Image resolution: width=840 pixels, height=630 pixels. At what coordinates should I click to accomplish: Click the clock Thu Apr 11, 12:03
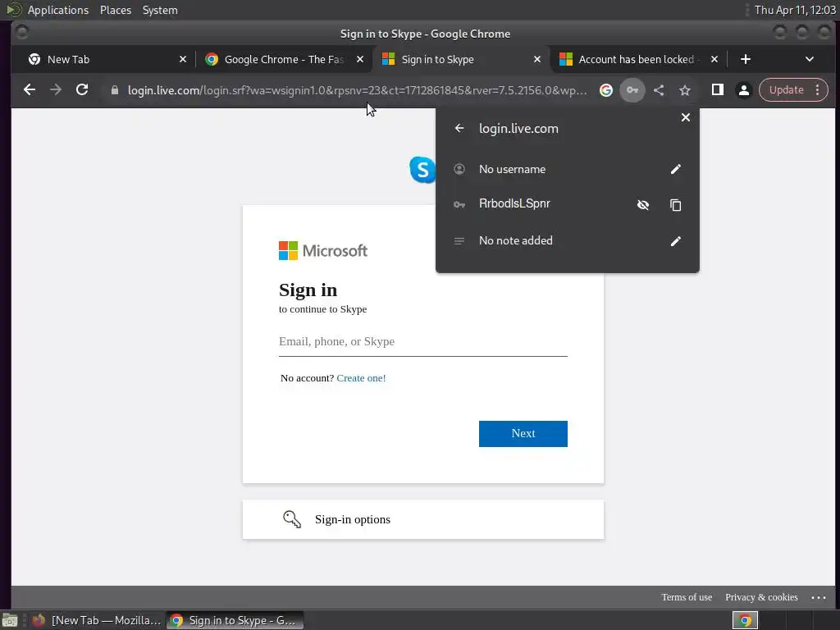[794, 10]
